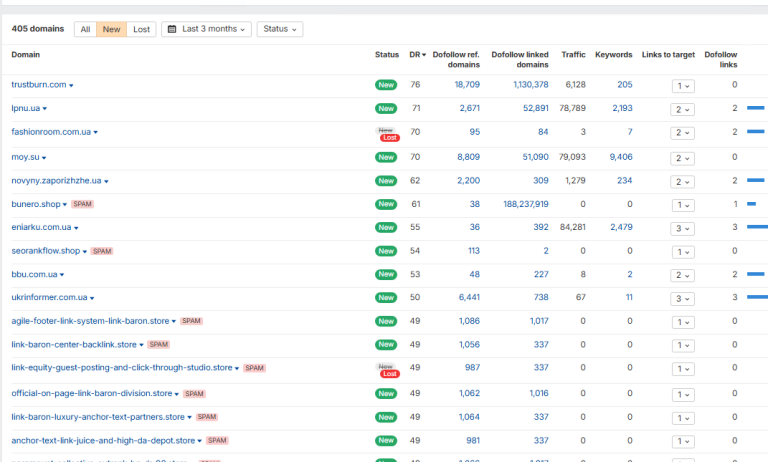The width and height of the screenshot is (768, 462).
Task: Open bunero.shop domain link
Action: coord(36,204)
